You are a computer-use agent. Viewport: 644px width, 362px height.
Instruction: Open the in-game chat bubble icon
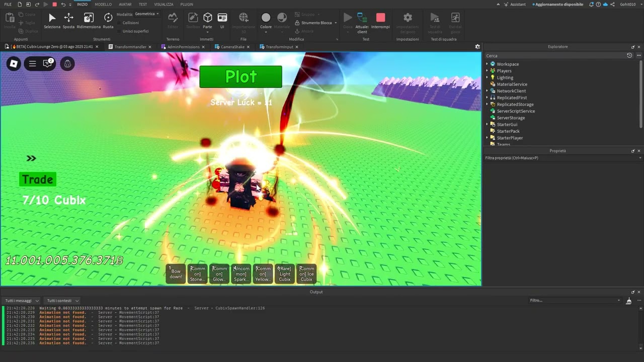pos(48,63)
